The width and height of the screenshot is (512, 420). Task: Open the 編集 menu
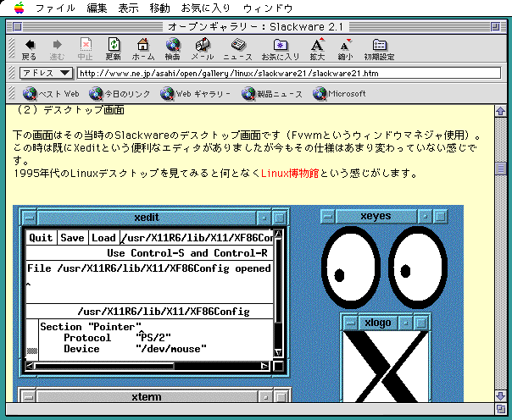pos(97,8)
